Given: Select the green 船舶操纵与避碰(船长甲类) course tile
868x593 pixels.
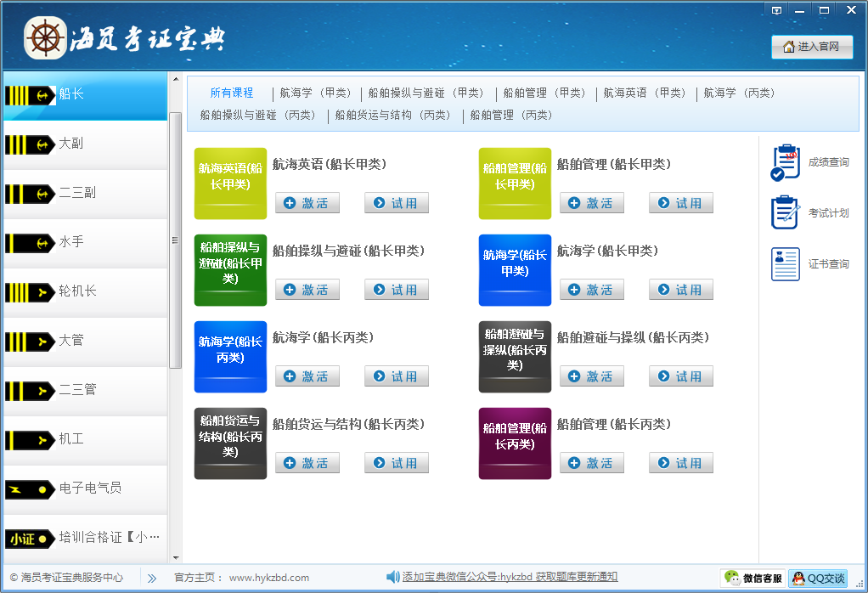Looking at the screenshot, I should click(x=230, y=269).
